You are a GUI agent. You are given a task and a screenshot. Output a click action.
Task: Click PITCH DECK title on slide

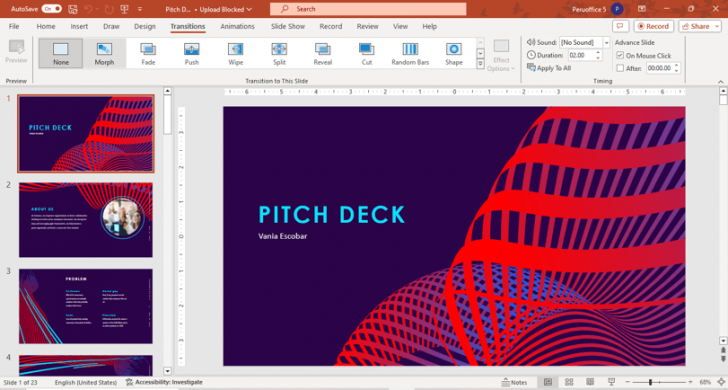tap(332, 215)
